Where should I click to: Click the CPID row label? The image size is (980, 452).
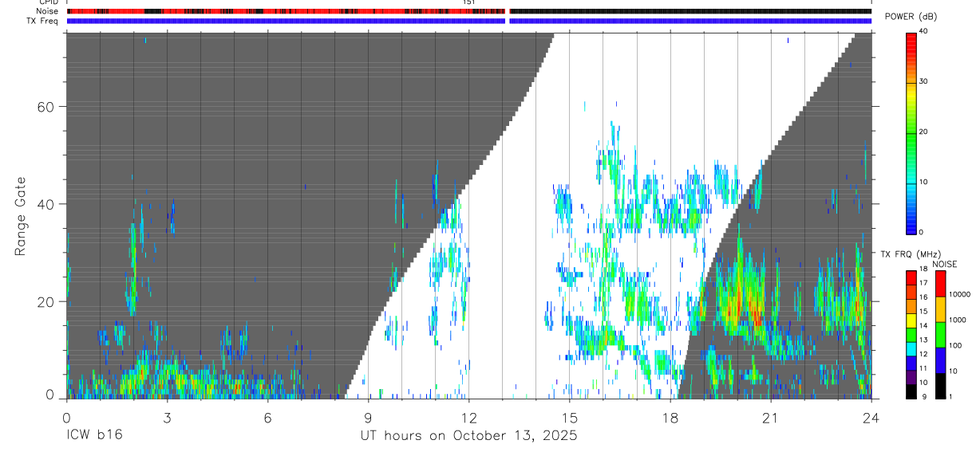tap(49, 2)
